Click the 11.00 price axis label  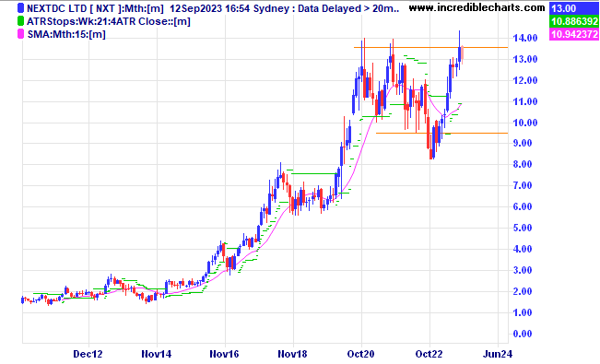[525, 101]
